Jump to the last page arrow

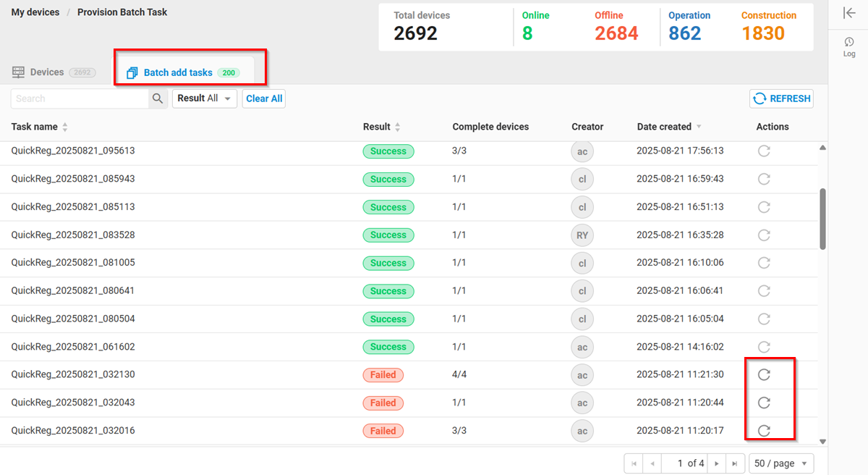point(735,463)
